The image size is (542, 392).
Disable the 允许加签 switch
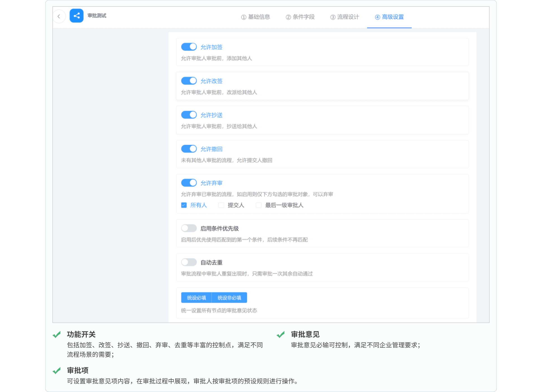coord(189,47)
